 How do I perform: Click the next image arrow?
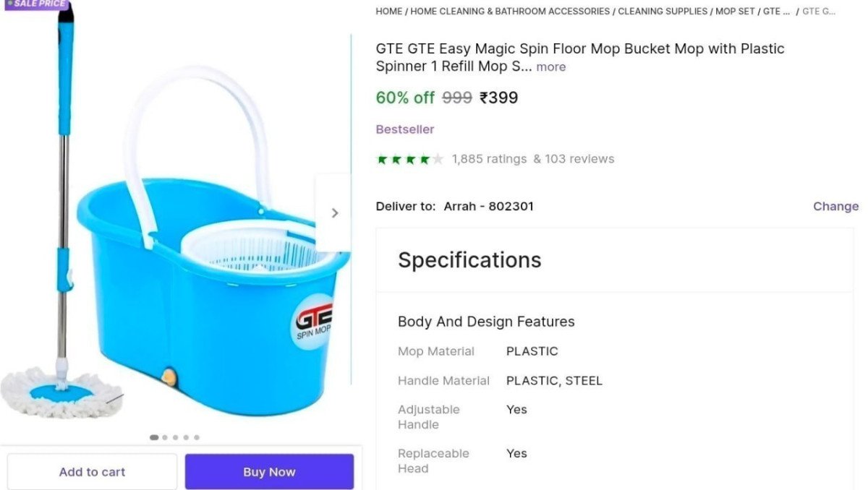pos(334,212)
